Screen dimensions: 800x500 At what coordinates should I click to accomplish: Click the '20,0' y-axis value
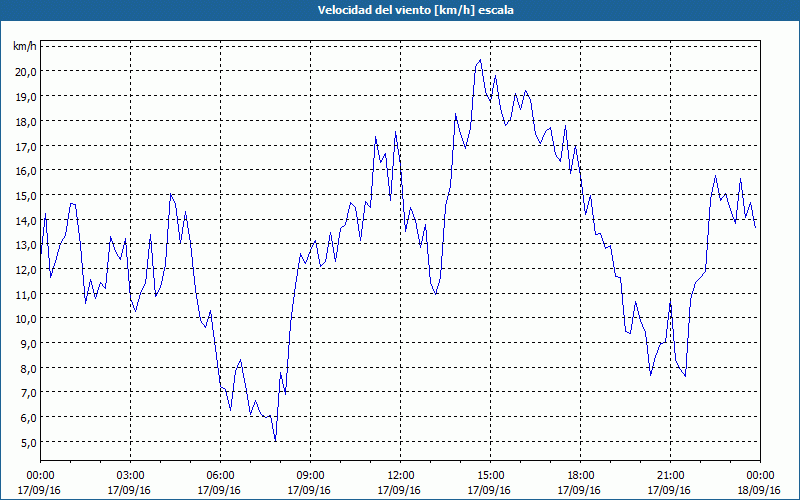[x=26, y=71]
